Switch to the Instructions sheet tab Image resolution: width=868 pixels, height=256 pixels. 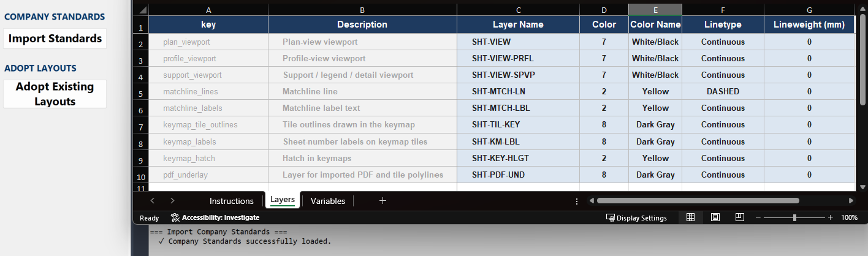pyautogui.click(x=231, y=201)
